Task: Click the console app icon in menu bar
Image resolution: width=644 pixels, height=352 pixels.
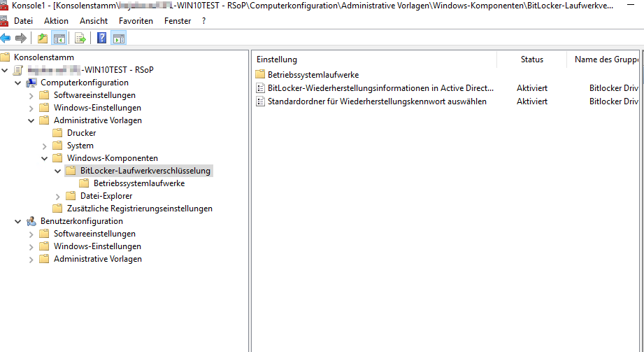Action: click(4, 21)
